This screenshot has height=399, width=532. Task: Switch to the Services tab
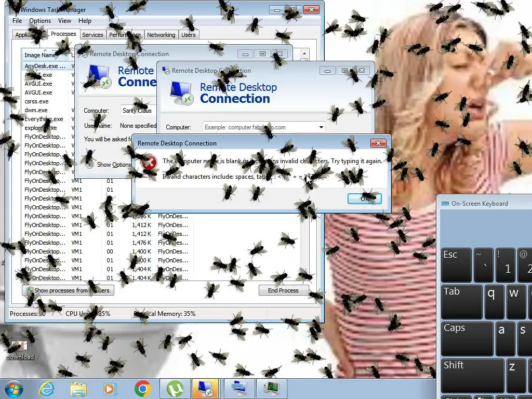point(92,35)
